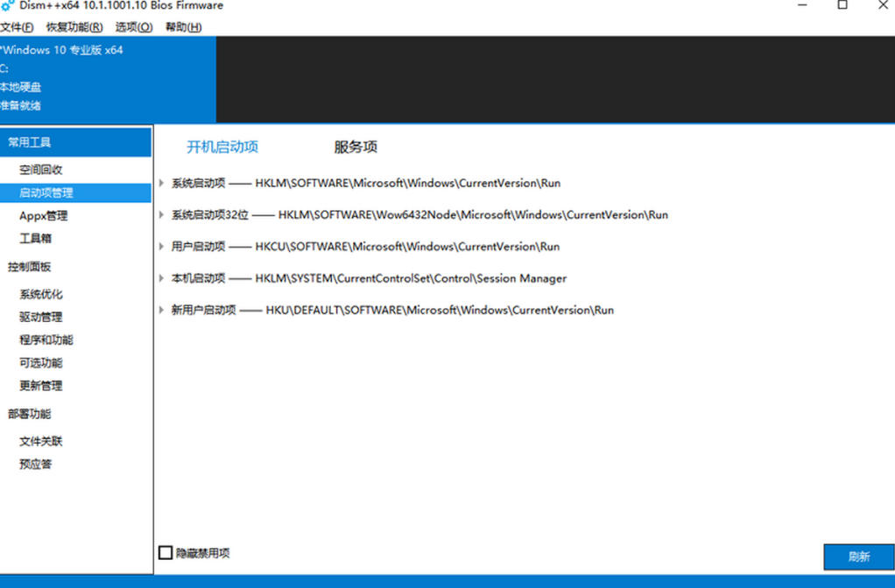
Task: Click the 刷新 refresh button
Action: pyautogui.click(x=859, y=556)
